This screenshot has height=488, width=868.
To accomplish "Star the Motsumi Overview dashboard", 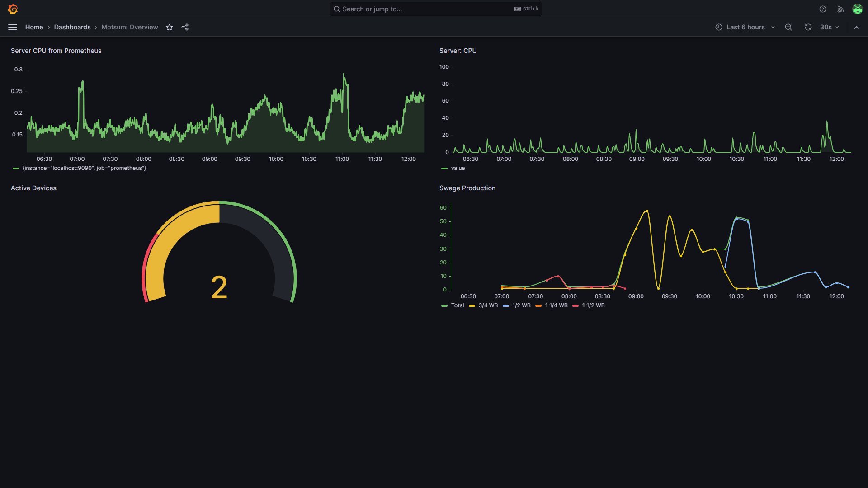I will pyautogui.click(x=170, y=27).
